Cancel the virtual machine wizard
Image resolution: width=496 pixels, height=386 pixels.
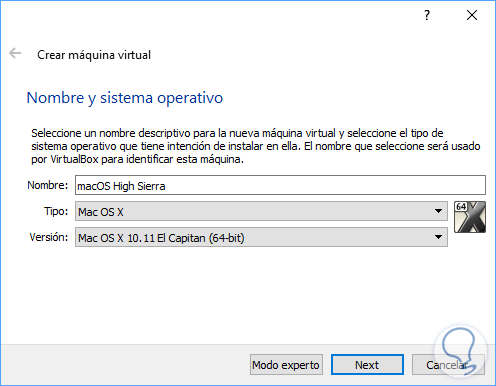448,365
